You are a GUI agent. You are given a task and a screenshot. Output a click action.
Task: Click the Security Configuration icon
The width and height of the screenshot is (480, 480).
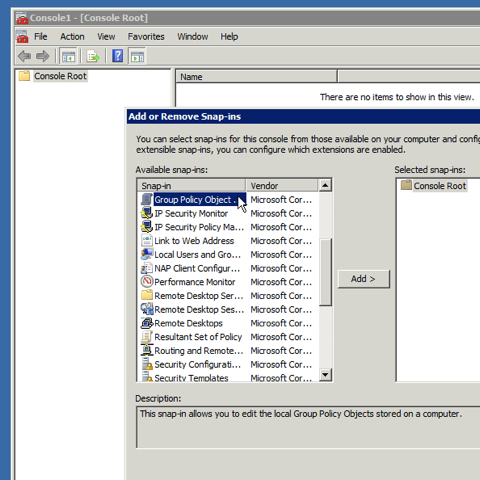coord(146,364)
